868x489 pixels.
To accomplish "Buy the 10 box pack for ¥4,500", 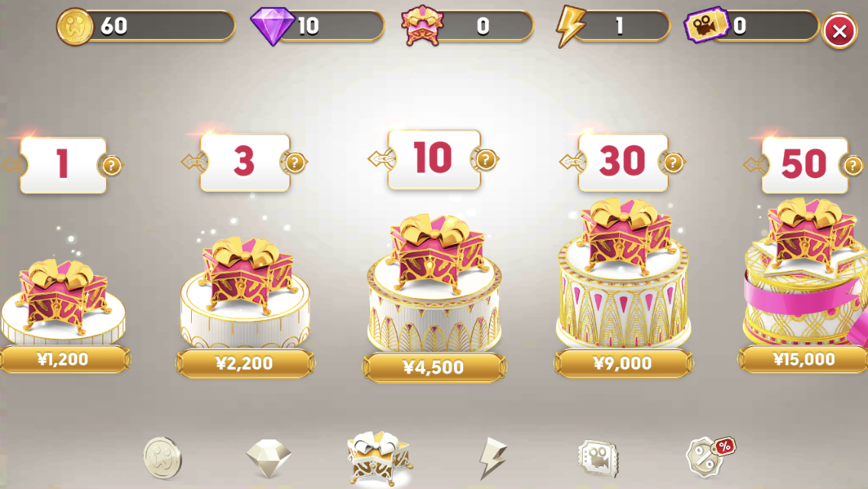I will click(x=434, y=368).
